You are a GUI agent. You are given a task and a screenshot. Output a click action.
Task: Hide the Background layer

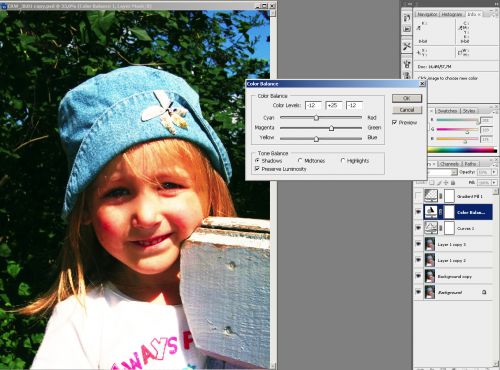point(418,292)
